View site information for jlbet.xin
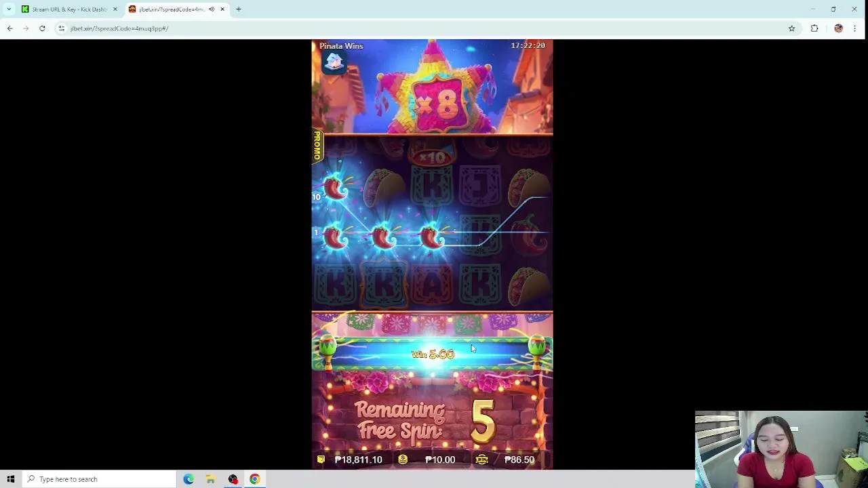 click(61, 28)
